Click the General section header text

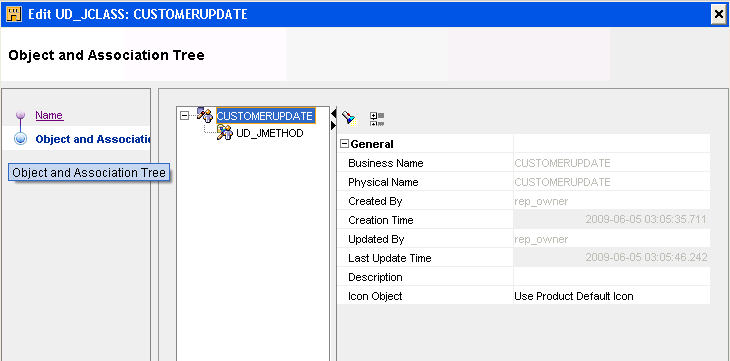click(372, 144)
